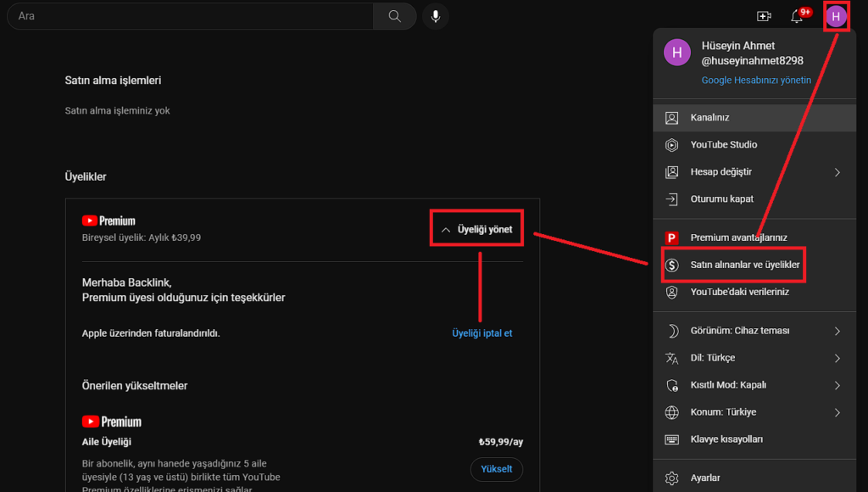The image size is (868, 492).
Task: Click the search magnifier icon
Action: [x=394, y=16]
